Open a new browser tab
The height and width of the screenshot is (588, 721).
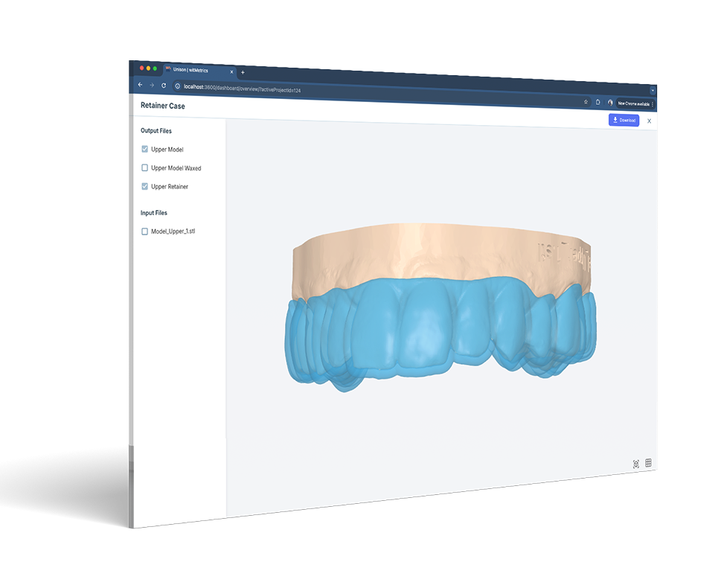(x=243, y=72)
